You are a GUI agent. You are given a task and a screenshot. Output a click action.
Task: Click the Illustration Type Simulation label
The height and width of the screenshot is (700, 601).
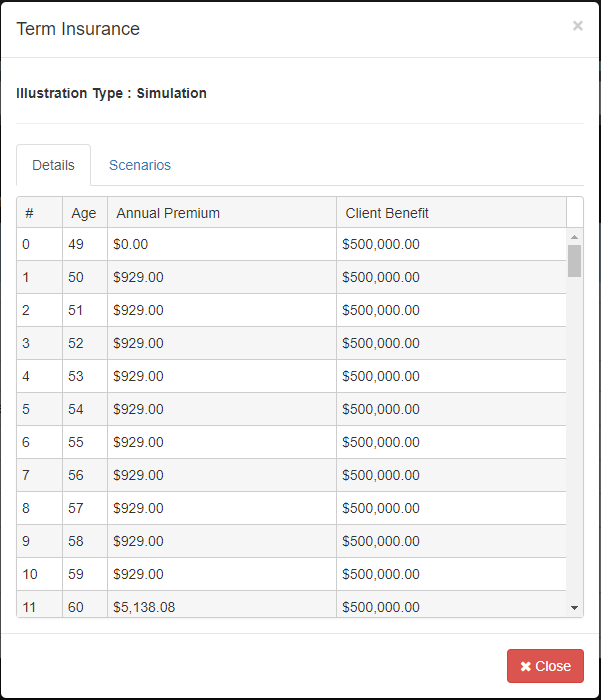[x=111, y=93]
